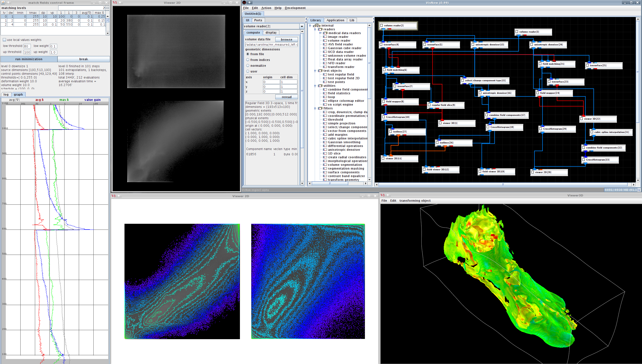642x364 pixels.
Task: Click the browse button for volume file
Action: [x=286, y=40]
